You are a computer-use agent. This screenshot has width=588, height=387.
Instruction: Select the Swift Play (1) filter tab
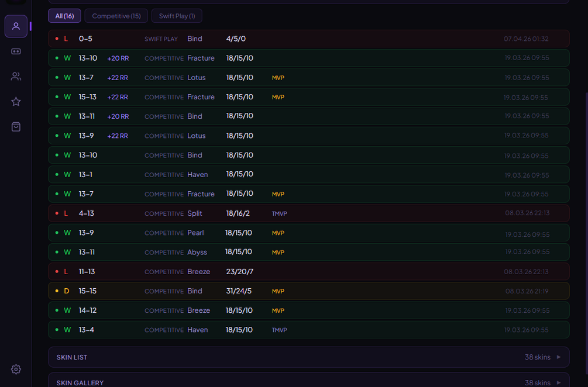[177, 16]
